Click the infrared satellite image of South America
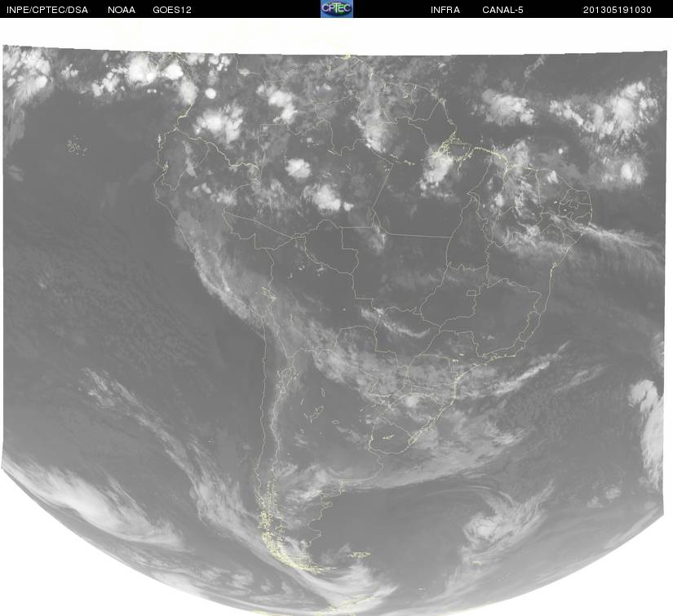The image size is (673, 616). pos(334,330)
